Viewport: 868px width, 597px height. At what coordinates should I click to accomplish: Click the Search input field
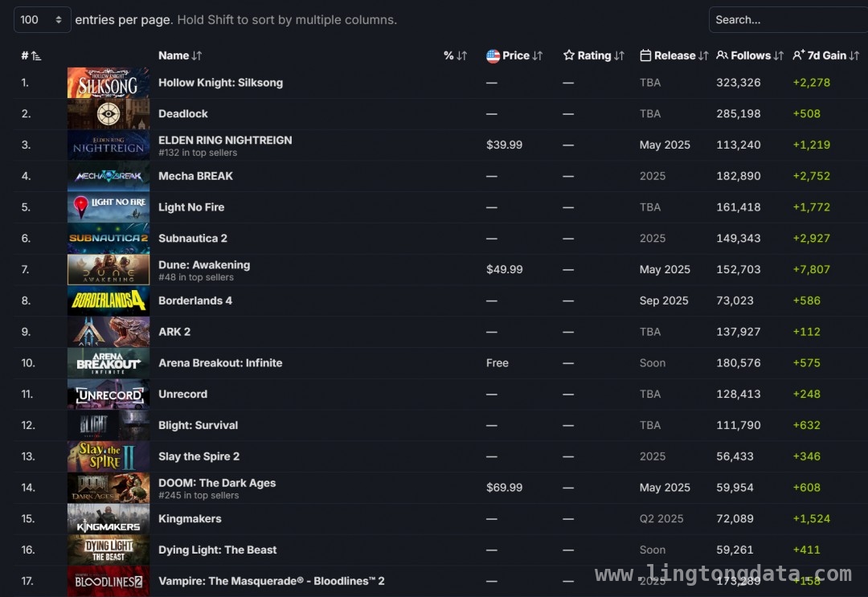pos(788,20)
